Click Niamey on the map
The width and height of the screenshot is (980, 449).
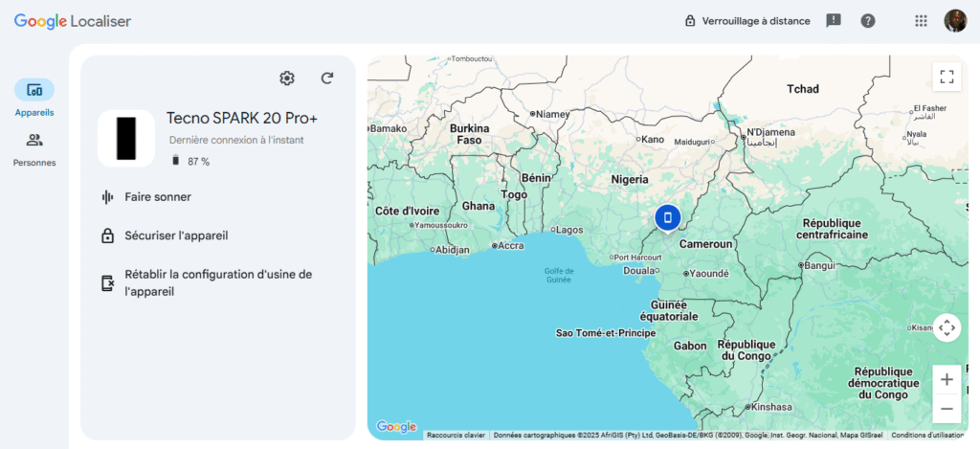click(x=553, y=115)
